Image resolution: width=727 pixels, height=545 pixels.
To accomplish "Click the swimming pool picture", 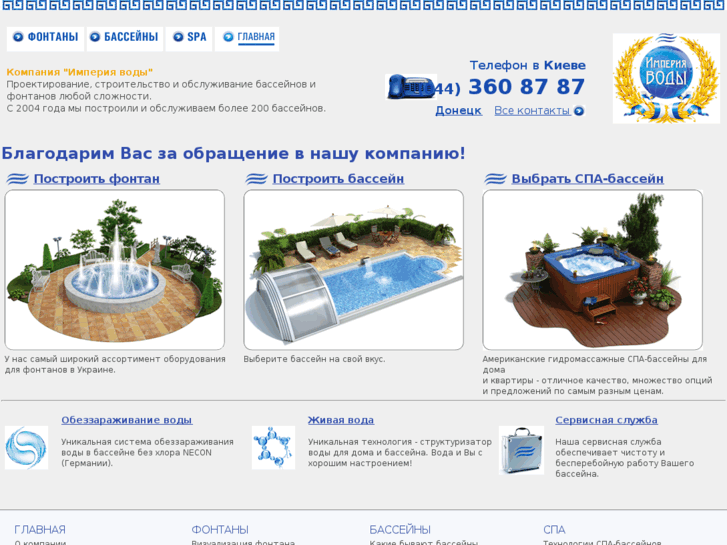I will click(x=353, y=269).
